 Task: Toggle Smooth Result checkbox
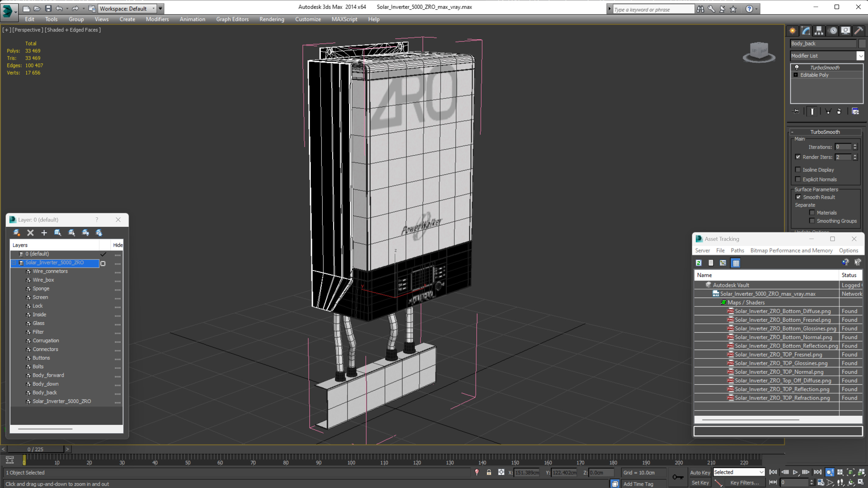click(798, 197)
